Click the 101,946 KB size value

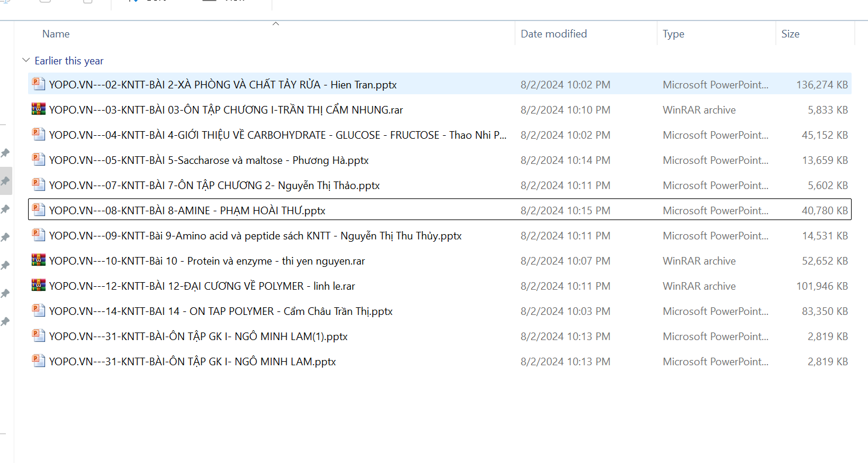(822, 286)
